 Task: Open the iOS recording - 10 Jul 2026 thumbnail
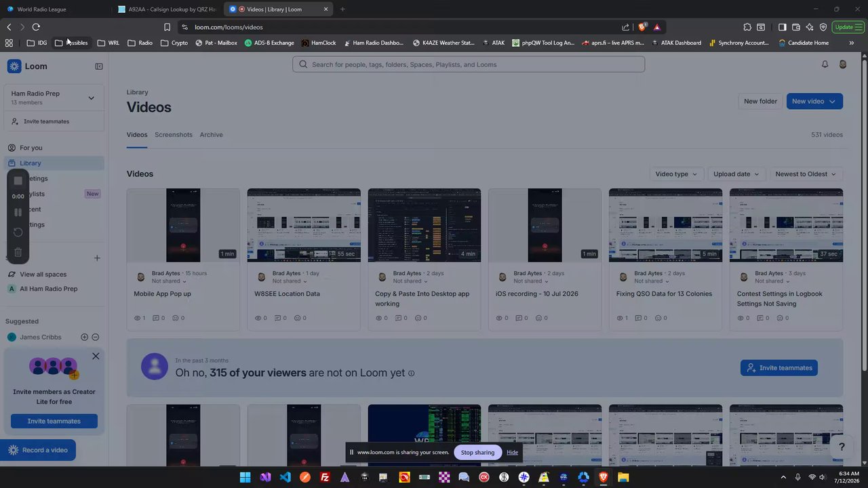click(545, 225)
